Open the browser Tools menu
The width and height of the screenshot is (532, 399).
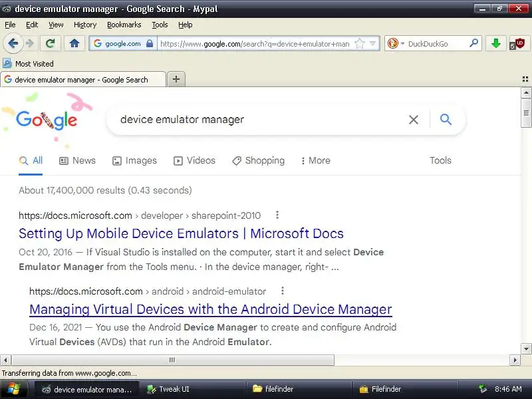(x=160, y=25)
